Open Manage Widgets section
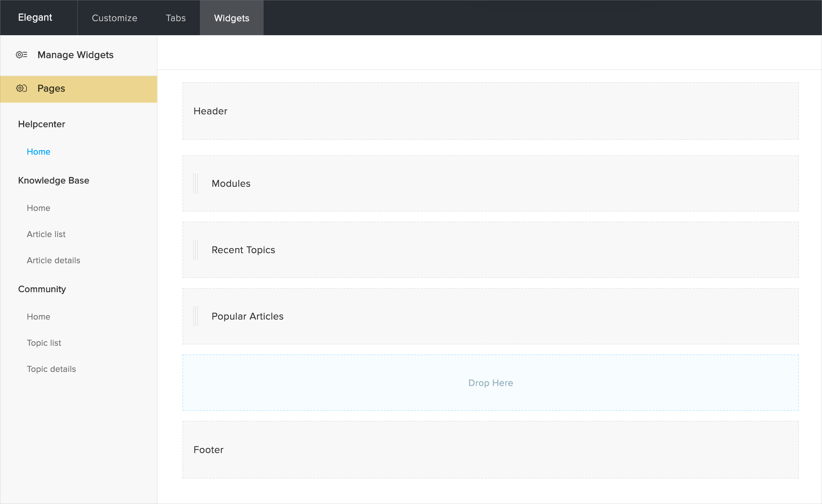This screenshot has width=822, height=504. coord(75,55)
